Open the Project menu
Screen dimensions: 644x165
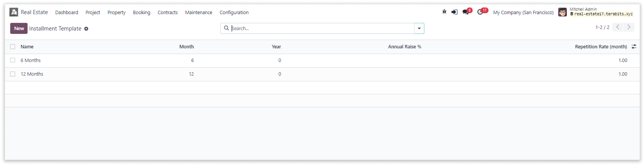click(x=93, y=12)
